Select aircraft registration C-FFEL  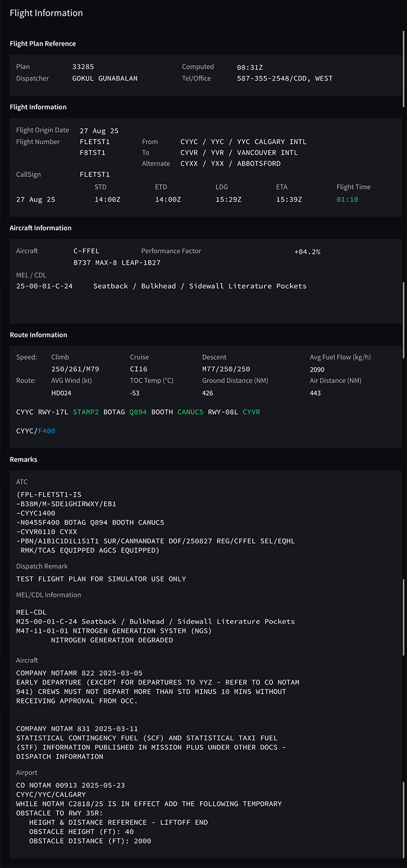[x=86, y=251]
